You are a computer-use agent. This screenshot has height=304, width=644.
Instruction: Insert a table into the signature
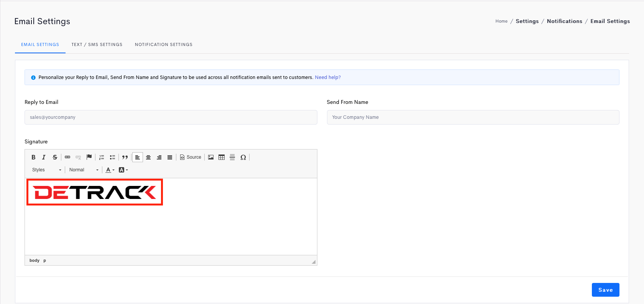222,157
